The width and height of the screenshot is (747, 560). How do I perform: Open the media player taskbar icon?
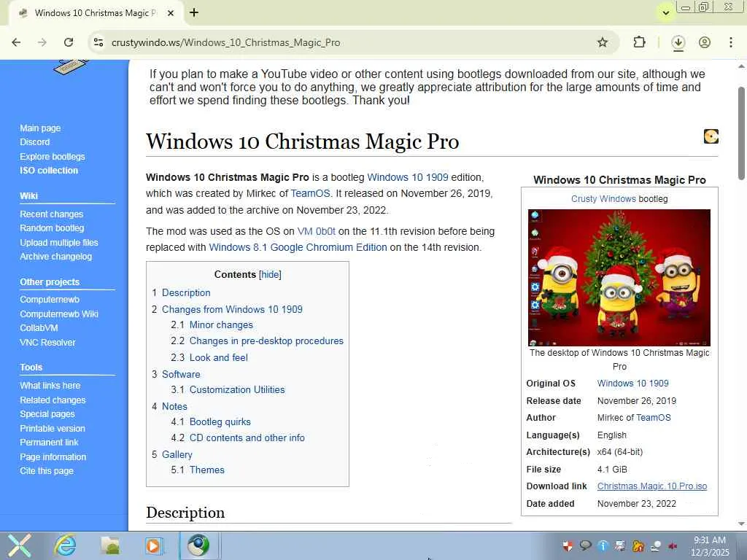(153, 545)
